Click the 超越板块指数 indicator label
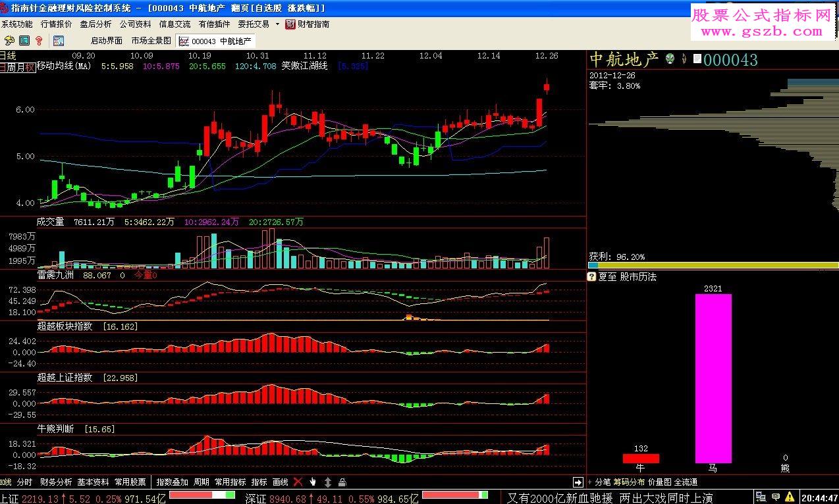 pyautogui.click(x=65, y=326)
